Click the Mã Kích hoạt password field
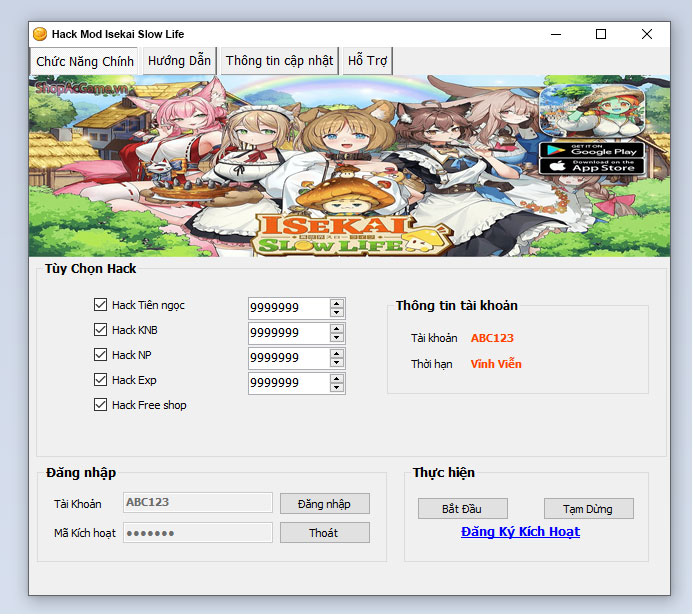This screenshot has height=616, width=693. 198,533
